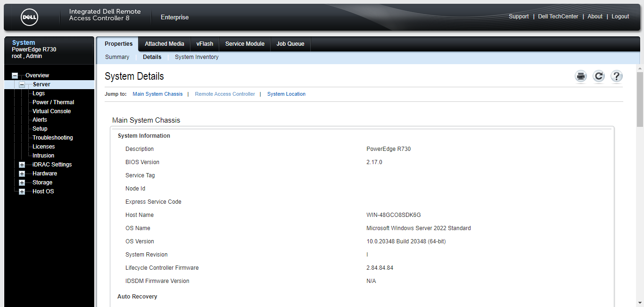The width and height of the screenshot is (644, 307).
Task: Open Logs in the sidebar
Action: coord(39,93)
